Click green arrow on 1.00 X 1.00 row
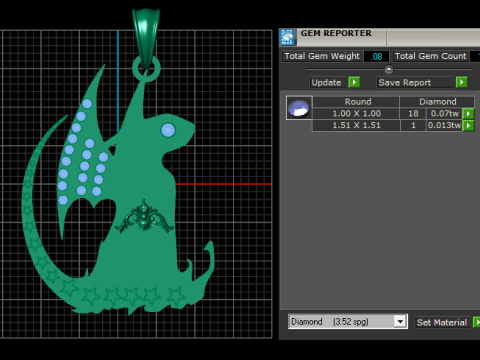This screenshot has height=360, width=480. (x=468, y=114)
